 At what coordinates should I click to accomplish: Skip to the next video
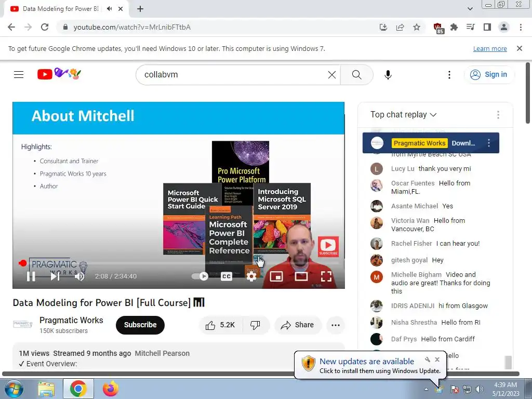click(x=55, y=276)
